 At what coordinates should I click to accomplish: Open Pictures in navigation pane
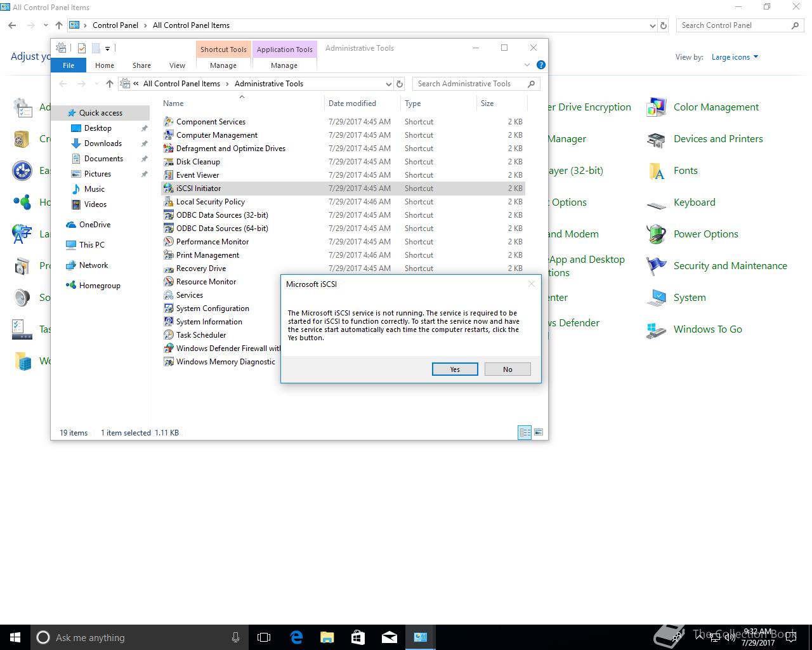[x=98, y=174]
